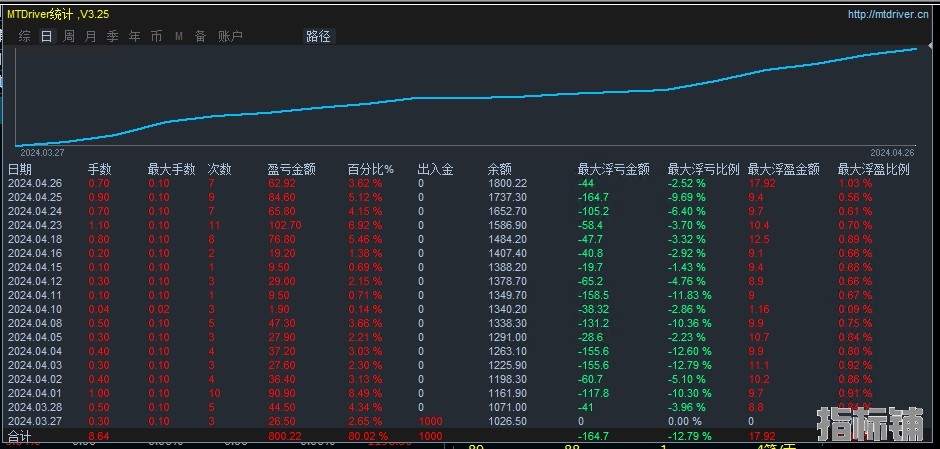Click the total profit 800.22
Viewport: 940px width, 449px height.
click(x=285, y=436)
